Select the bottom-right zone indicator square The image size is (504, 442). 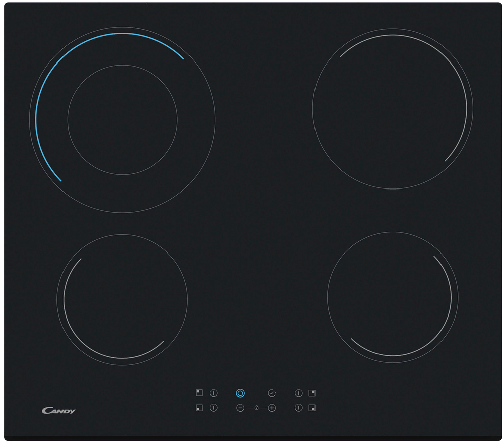(x=312, y=408)
